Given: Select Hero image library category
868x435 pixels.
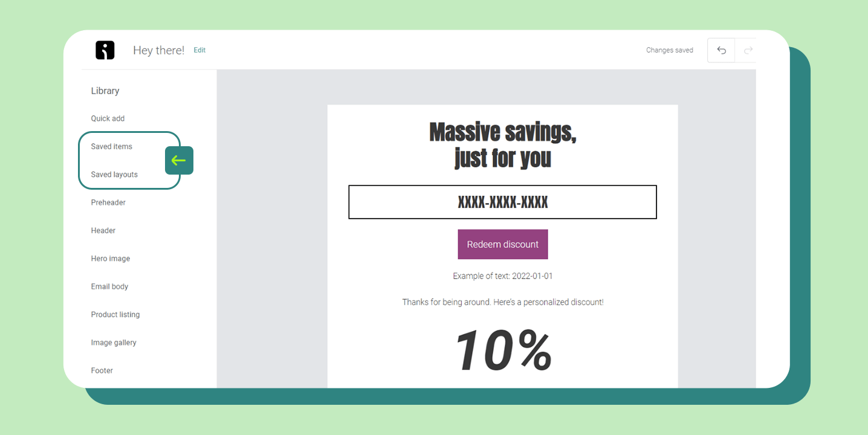Looking at the screenshot, I should [x=111, y=259].
